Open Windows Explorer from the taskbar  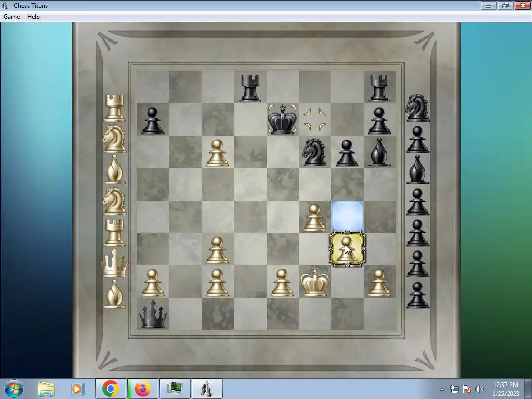point(46,389)
